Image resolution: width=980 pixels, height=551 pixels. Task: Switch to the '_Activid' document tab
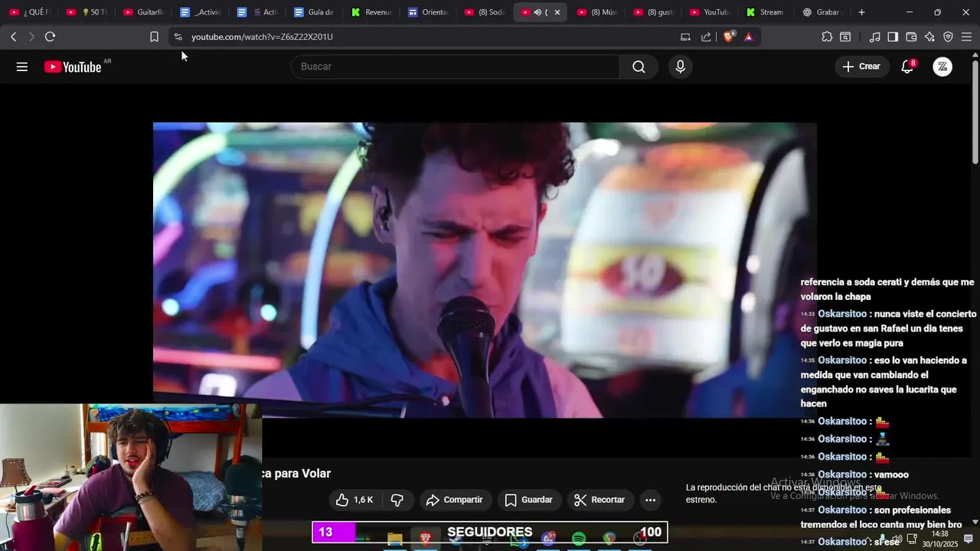tap(201, 12)
